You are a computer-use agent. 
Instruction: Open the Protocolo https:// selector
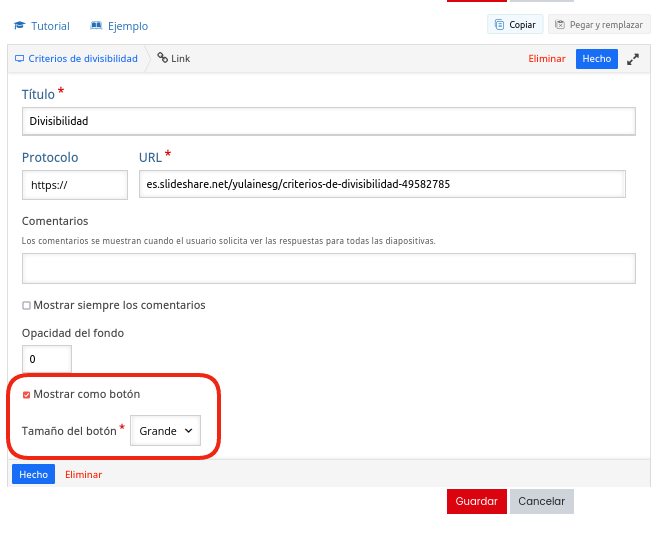[x=75, y=185]
